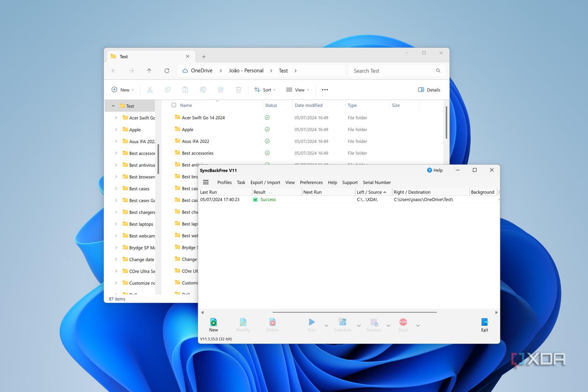Open the Preferences menu in SyncBackFree

pos(311,182)
